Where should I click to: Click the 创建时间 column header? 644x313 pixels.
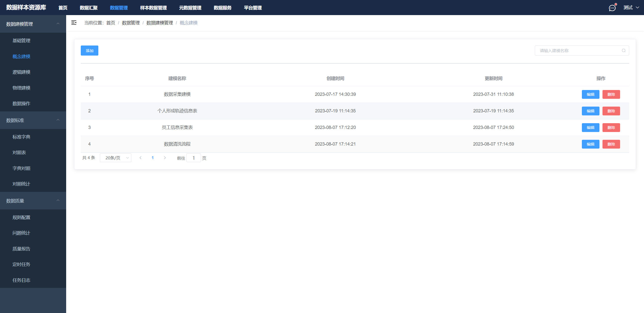pos(335,78)
